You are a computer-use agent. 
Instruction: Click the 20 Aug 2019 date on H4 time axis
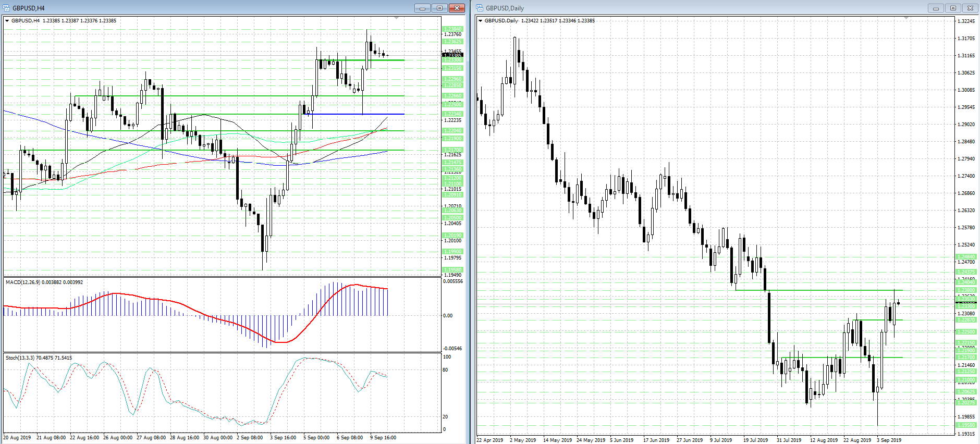(x=17, y=438)
